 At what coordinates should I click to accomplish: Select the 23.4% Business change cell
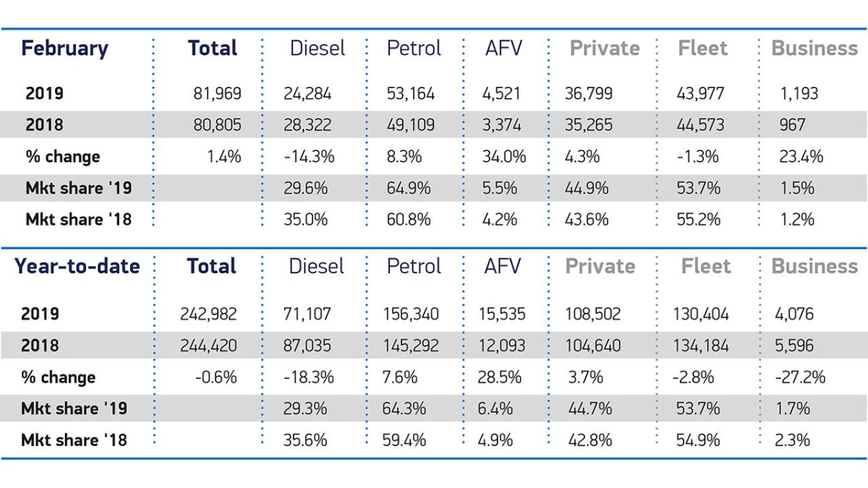click(802, 157)
